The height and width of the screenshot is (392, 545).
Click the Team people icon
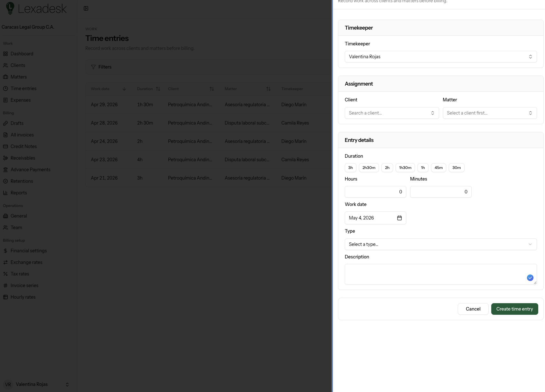point(5,228)
